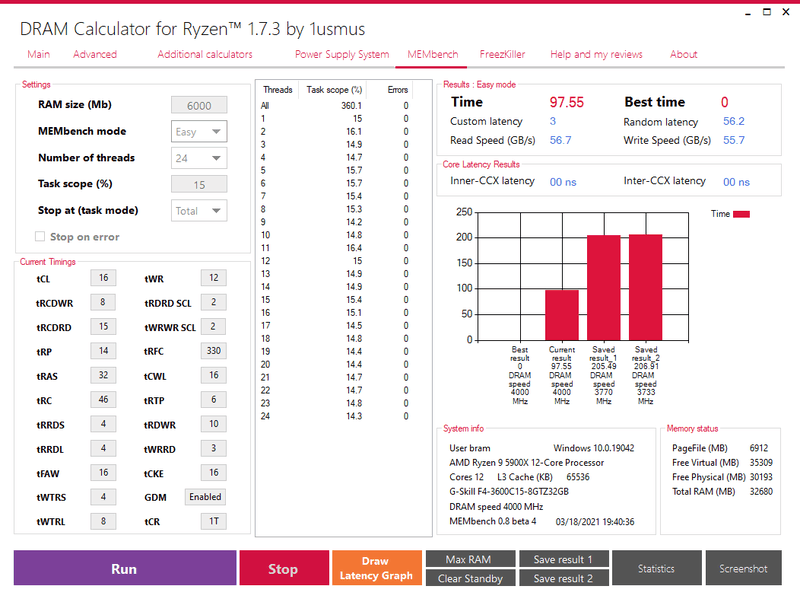The image size is (800, 602).
Task: Open the Number of threads dropdown
Action: (199, 158)
